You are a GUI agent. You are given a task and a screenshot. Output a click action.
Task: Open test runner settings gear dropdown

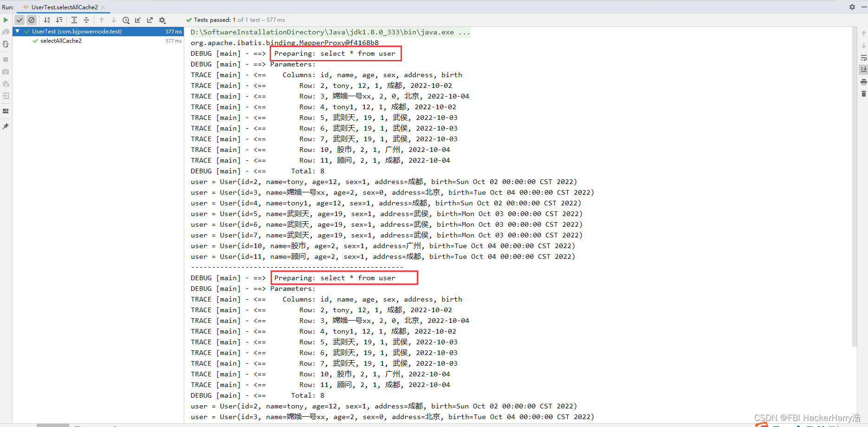pos(162,20)
